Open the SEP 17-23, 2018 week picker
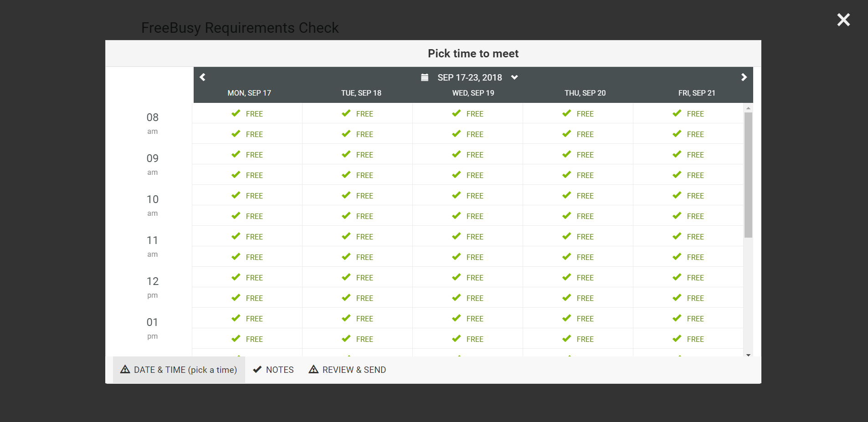 tap(469, 77)
